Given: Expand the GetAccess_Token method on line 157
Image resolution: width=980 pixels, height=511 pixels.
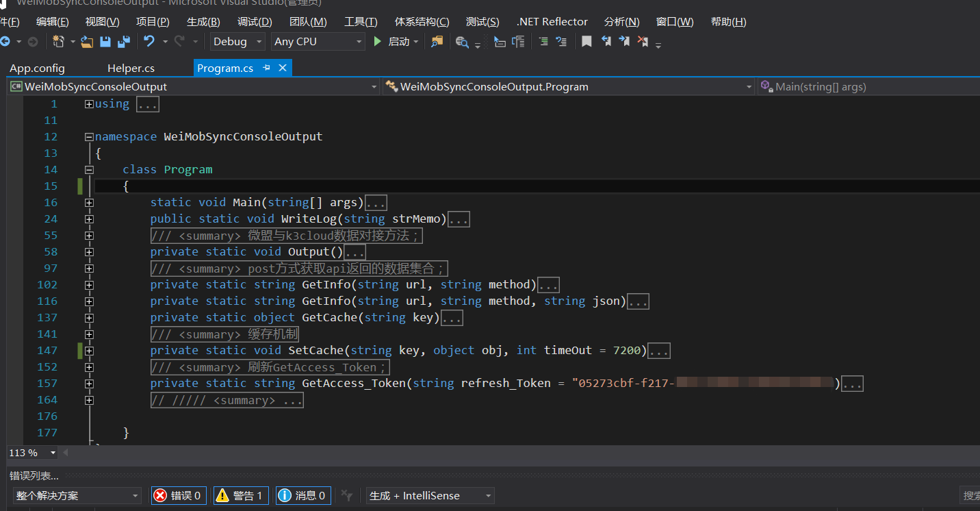Looking at the screenshot, I should tap(89, 384).
